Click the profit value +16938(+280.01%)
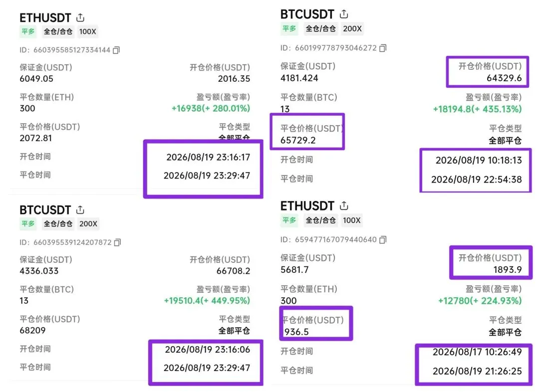The height and width of the screenshot is (392, 539). tap(211, 109)
